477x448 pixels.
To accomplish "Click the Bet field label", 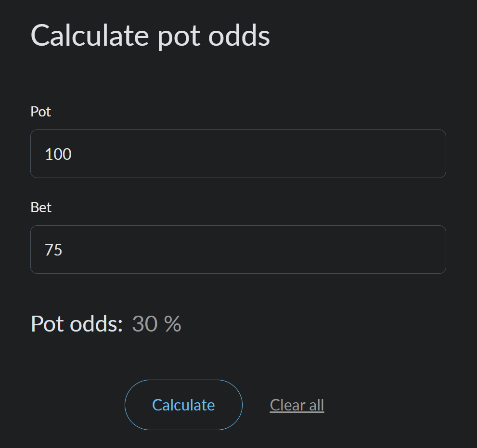I will tap(41, 207).
